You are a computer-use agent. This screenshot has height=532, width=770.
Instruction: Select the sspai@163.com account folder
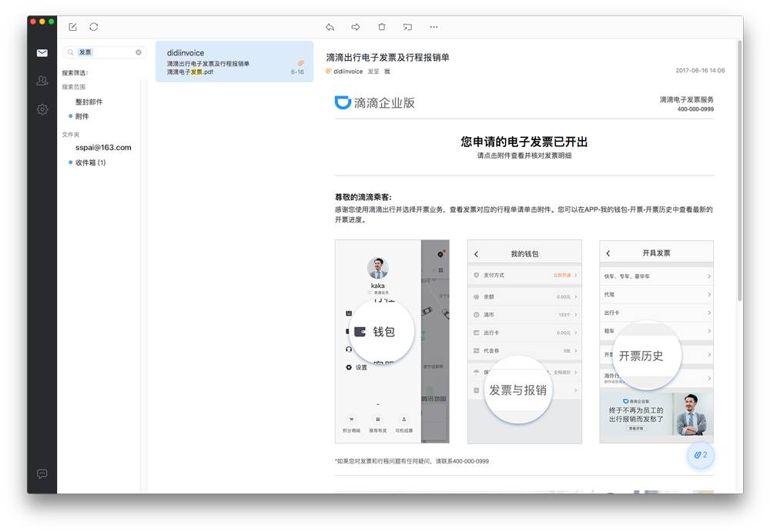coord(103,147)
